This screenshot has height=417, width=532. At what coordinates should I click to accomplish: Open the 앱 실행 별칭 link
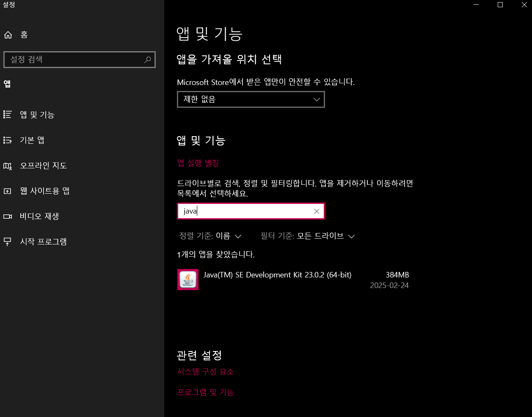[x=198, y=163]
